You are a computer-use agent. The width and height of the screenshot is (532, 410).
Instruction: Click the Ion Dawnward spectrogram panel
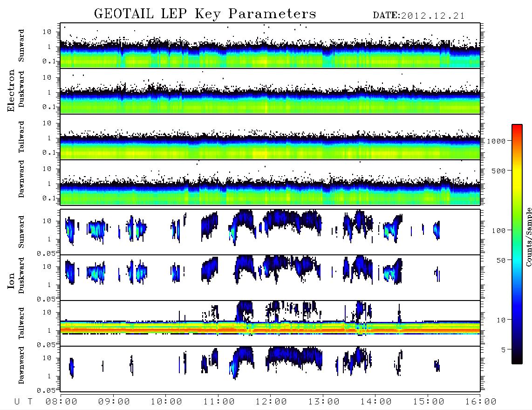pyautogui.click(x=270, y=369)
